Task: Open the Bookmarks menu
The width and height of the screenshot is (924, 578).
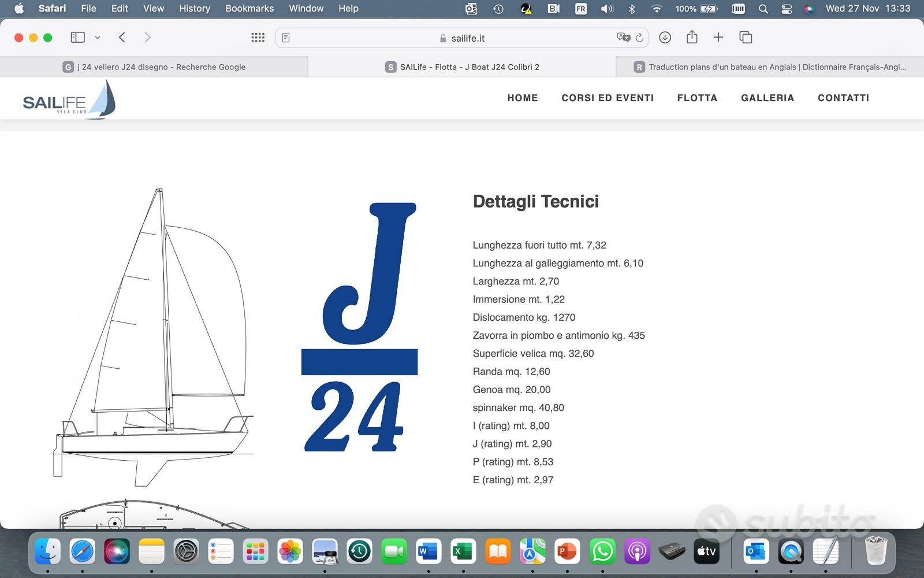Action: coord(249,9)
